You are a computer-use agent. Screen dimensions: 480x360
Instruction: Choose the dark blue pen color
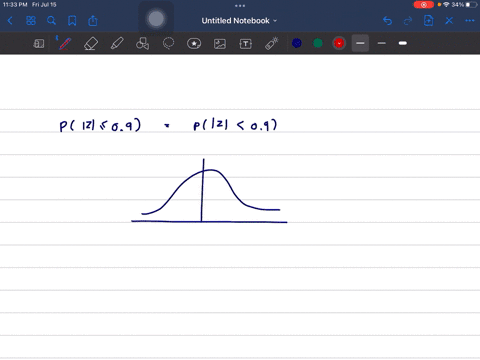pyautogui.click(x=297, y=43)
